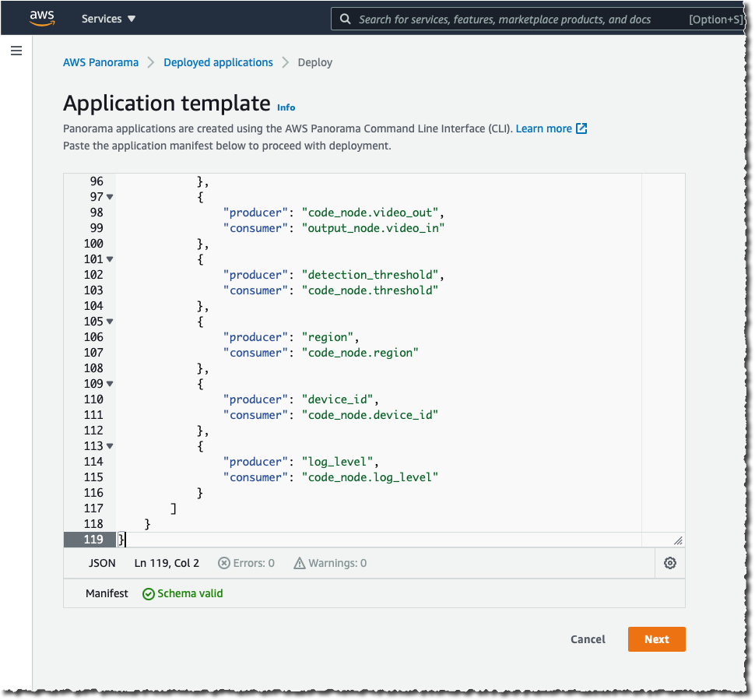Open the AWS logo home
This screenshot has width=755, height=700.
coord(42,18)
